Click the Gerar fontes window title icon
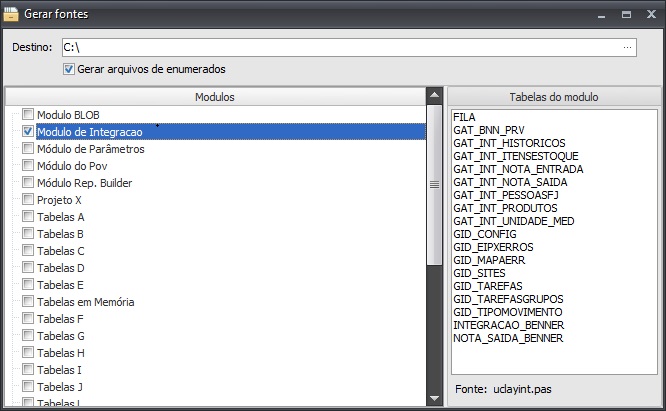666x411 pixels. (x=11, y=14)
